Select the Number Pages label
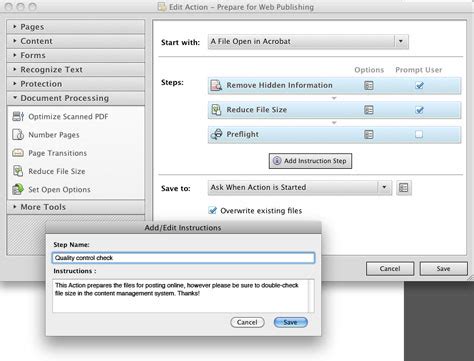474x361 pixels. [x=54, y=135]
